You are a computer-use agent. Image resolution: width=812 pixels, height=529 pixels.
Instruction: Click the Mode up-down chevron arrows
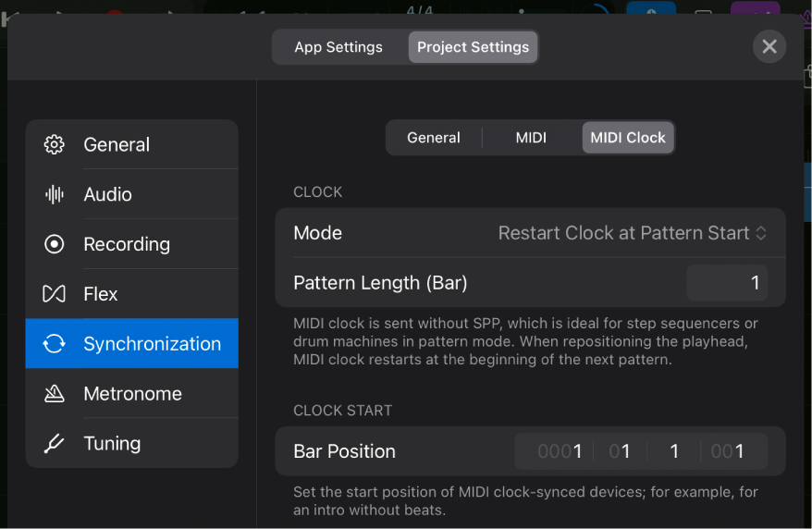761,233
